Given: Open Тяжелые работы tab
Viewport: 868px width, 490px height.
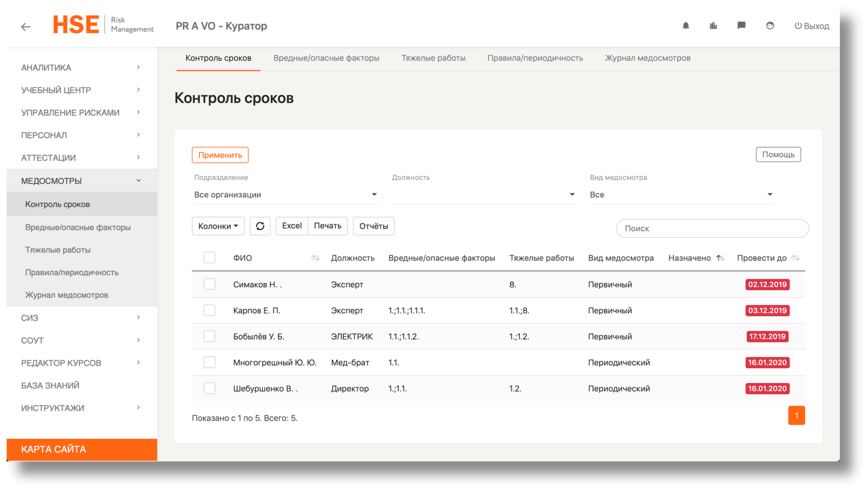Looking at the screenshot, I should point(433,58).
